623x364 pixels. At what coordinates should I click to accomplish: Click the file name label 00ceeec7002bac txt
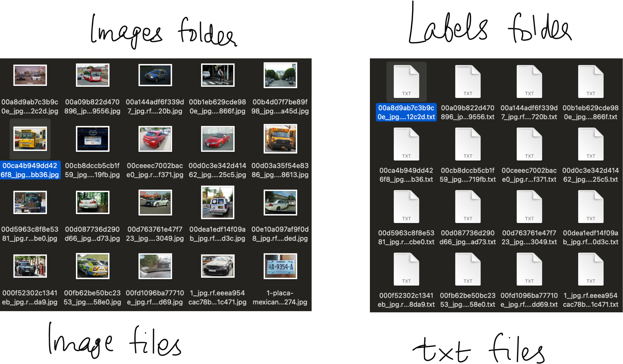coord(529,175)
